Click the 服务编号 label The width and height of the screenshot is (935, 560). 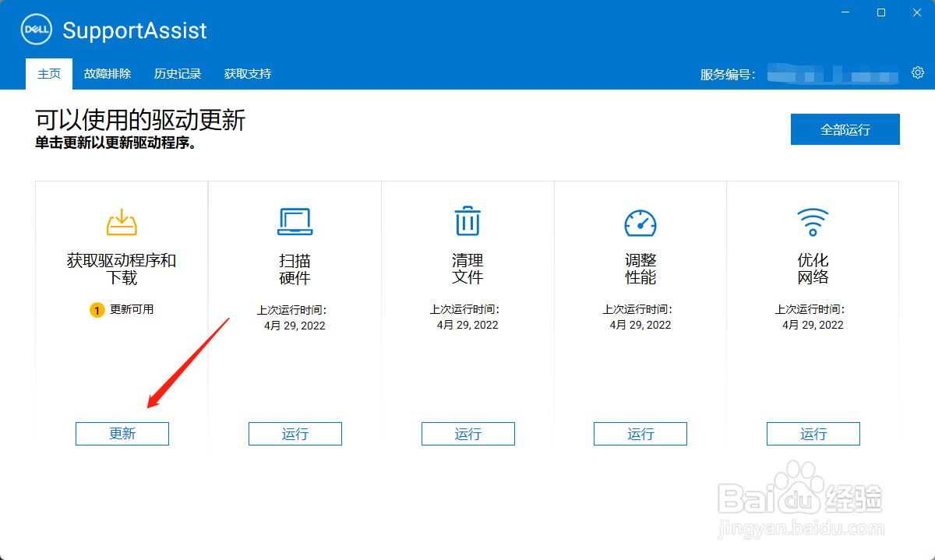[728, 75]
